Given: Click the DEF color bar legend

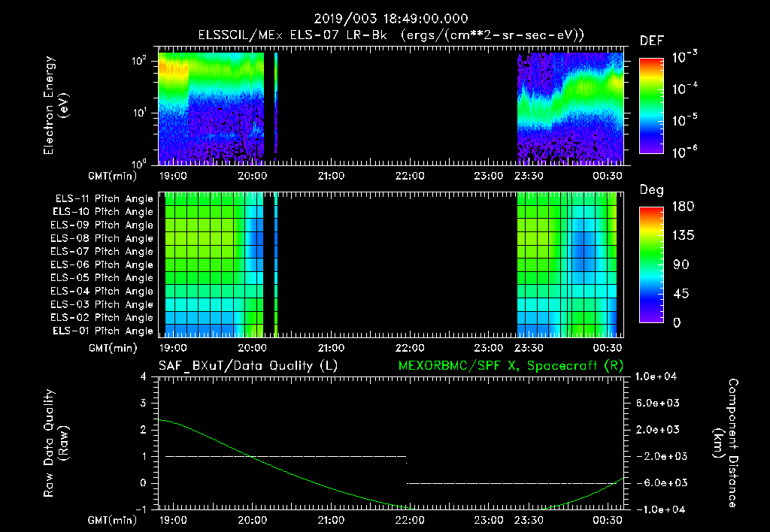Looking at the screenshot, I should pyautogui.click(x=651, y=106).
